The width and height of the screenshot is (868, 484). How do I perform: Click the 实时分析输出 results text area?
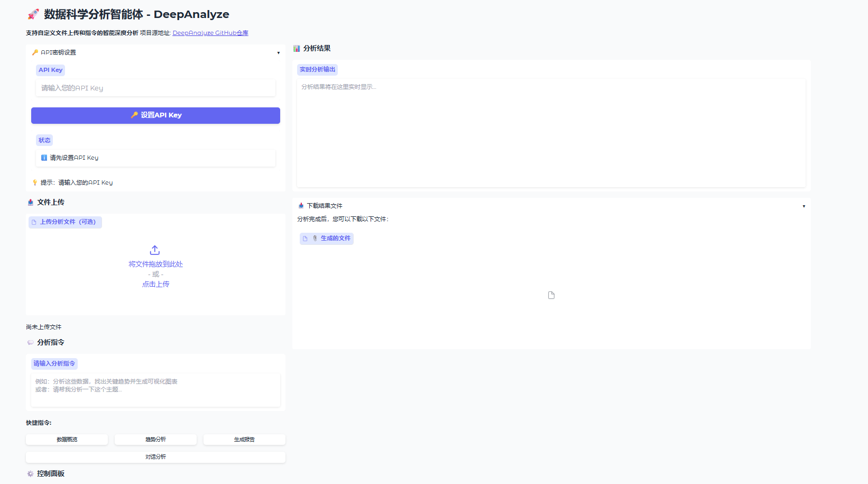(551, 132)
